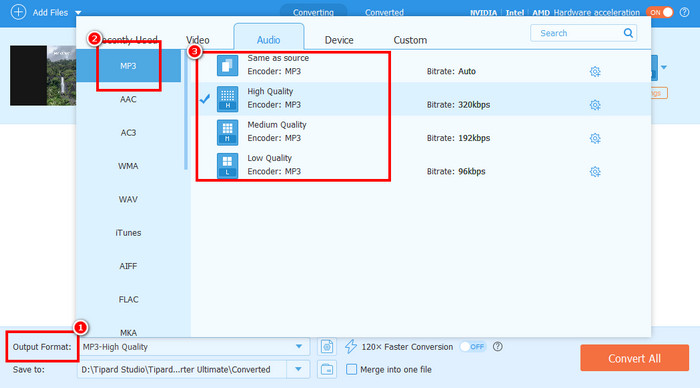The height and width of the screenshot is (388, 700).
Task: Toggle Hardware acceleration switch
Action: (660, 13)
